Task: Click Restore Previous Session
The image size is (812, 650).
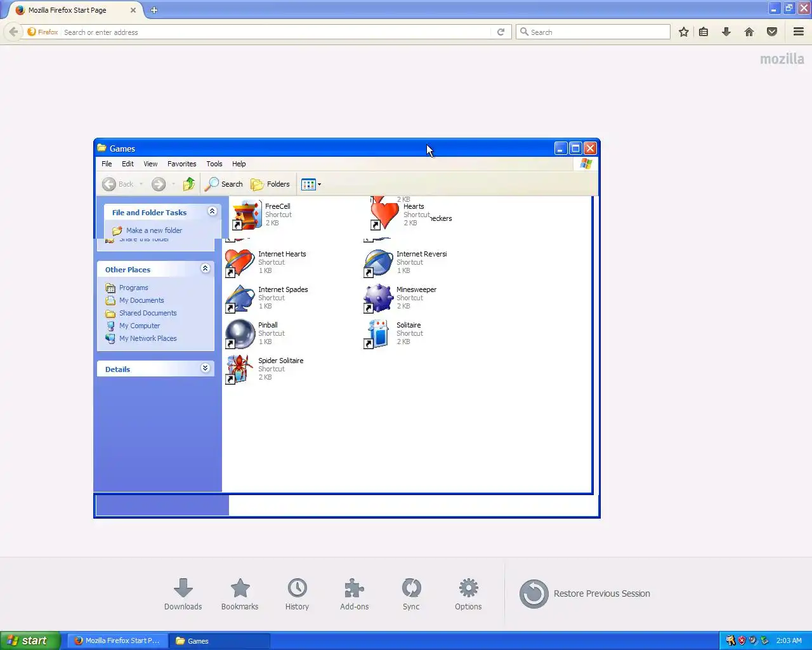Action: pyautogui.click(x=585, y=594)
